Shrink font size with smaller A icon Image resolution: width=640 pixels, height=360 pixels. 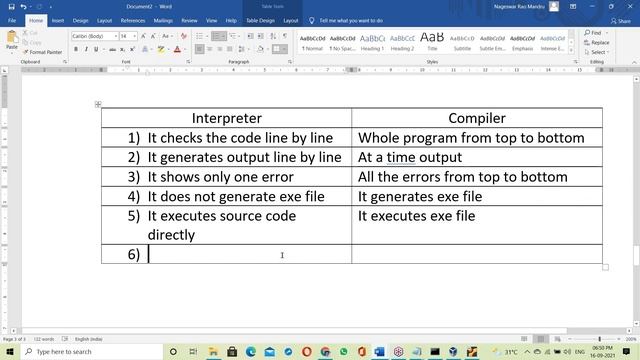pyautogui.click(x=153, y=36)
